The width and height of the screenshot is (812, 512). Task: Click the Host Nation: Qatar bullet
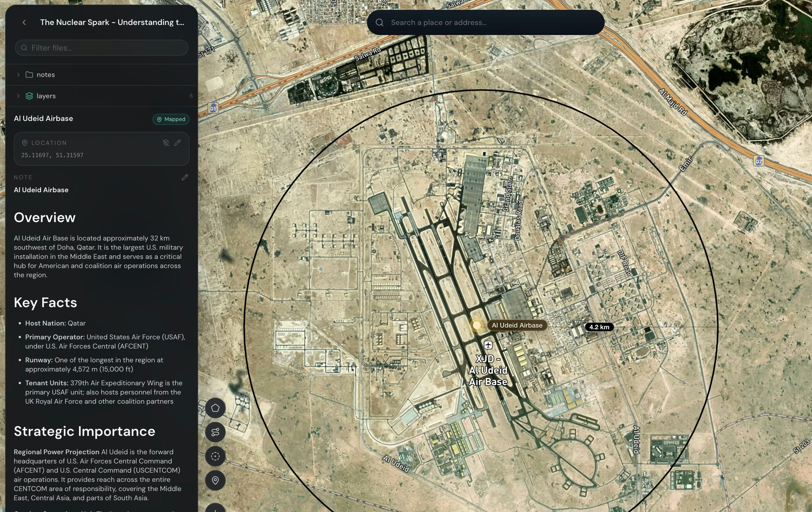[55, 323]
